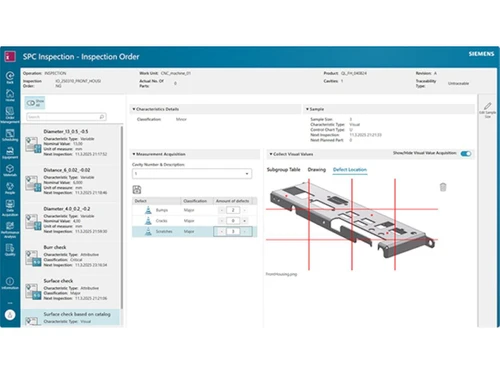Open the Home sidebar icon
500x375 pixels.
[10, 95]
